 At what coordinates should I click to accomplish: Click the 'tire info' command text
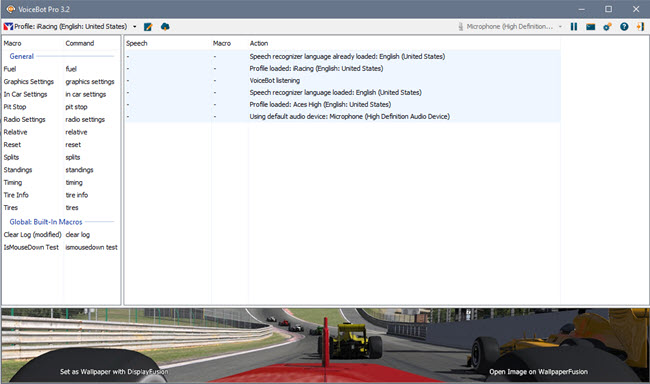(77, 195)
